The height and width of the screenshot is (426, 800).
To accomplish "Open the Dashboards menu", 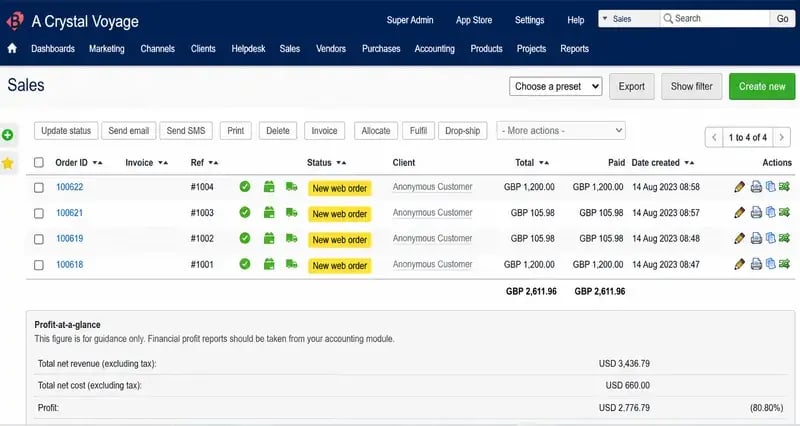I will (53, 48).
